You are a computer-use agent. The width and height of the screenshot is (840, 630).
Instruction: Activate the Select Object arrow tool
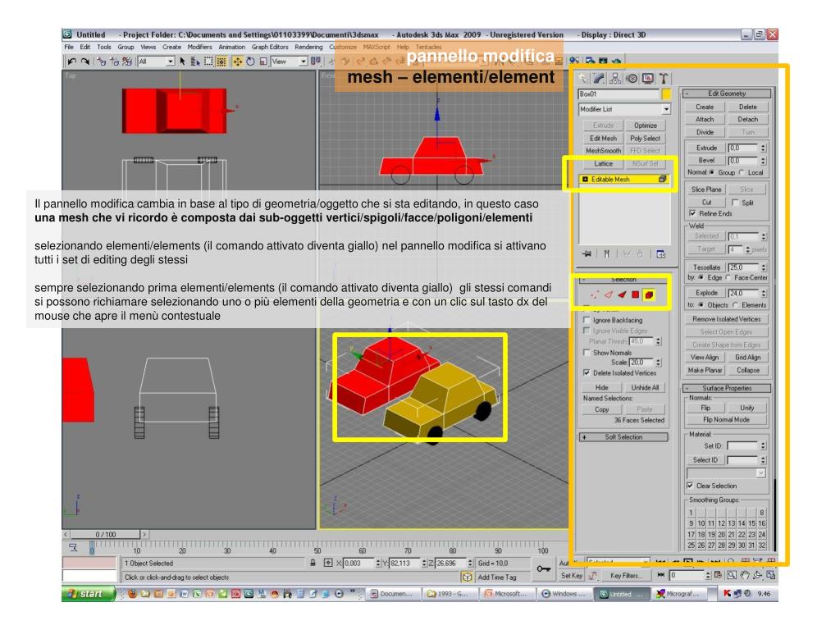(x=182, y=62)
